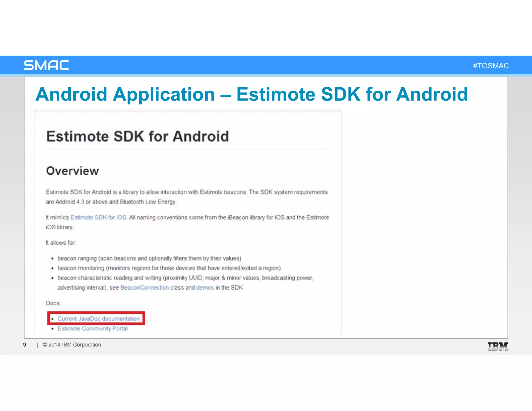Select the beacon monitoring bullet item

[x=169, y=268]
